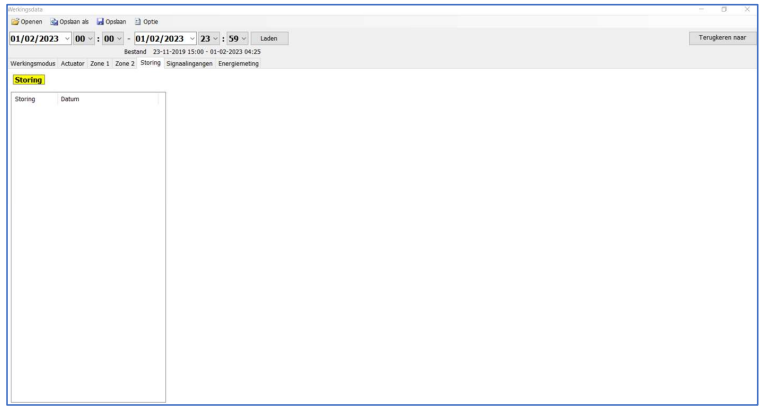This screenshot has height=408, width=761.
Task: Show the Energiemeting tab
Action: click(239, 63)
